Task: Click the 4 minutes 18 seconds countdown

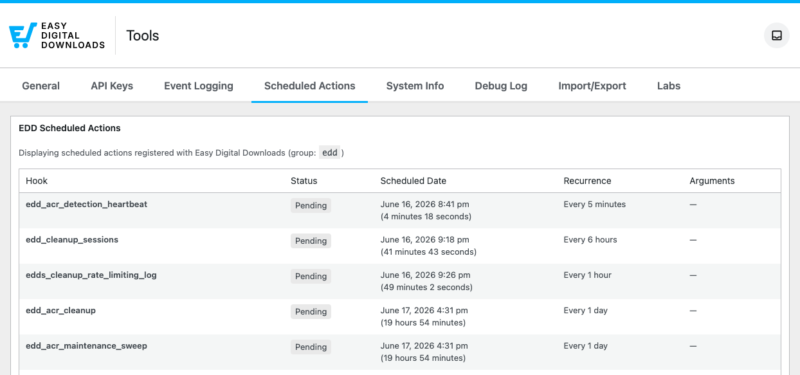Action: [x=426, y=217]
